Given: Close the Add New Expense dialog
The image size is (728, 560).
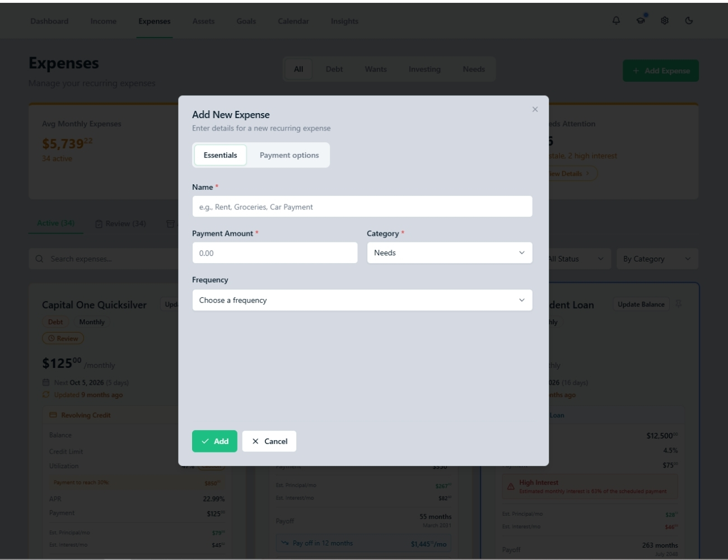Looking at the screenshot, I should (535, 109).
